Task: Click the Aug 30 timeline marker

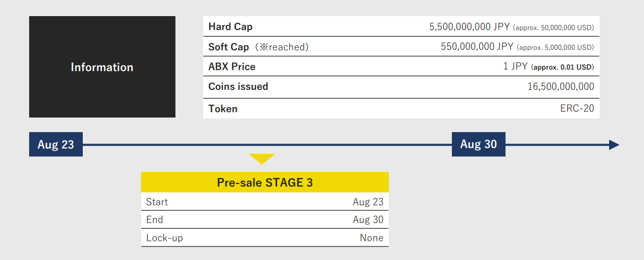Action: pyautogui.click(x=478, y=144)
